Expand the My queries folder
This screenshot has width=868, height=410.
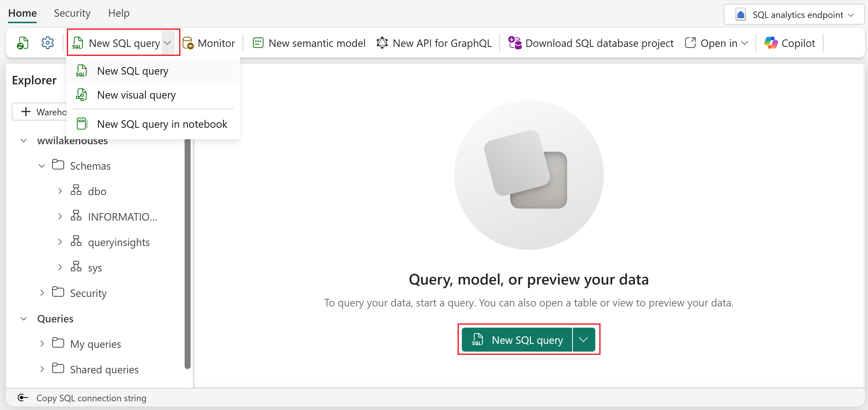42,344
